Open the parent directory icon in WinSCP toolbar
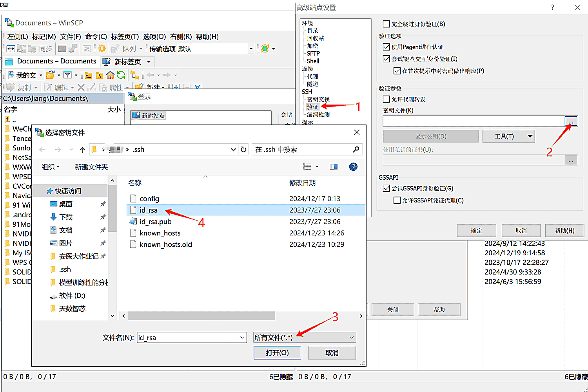588x392 pixels. tap(89, 75)
